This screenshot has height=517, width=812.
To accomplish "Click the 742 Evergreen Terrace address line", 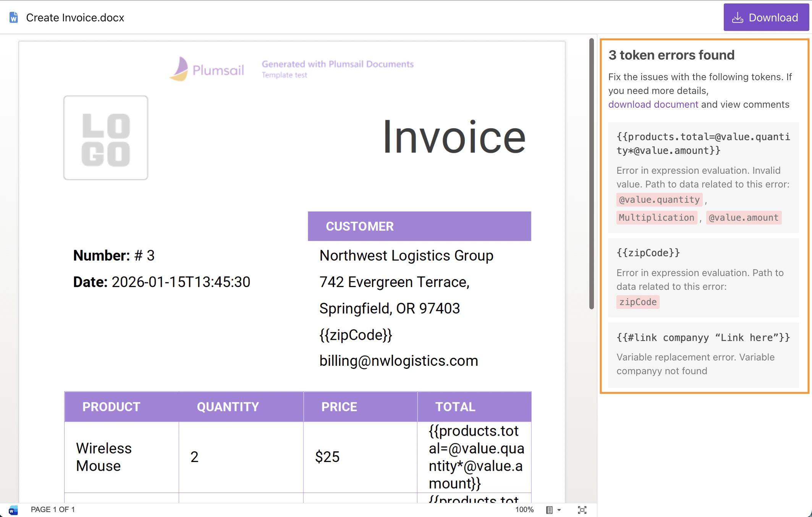I will pyautogui.click(x=395, y=282).
